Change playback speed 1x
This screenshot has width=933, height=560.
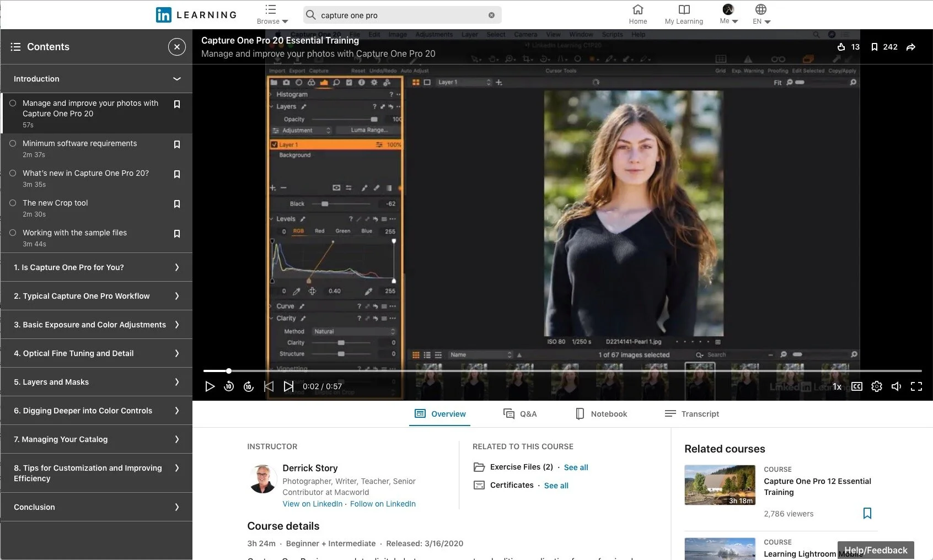[x=837, y=386]
